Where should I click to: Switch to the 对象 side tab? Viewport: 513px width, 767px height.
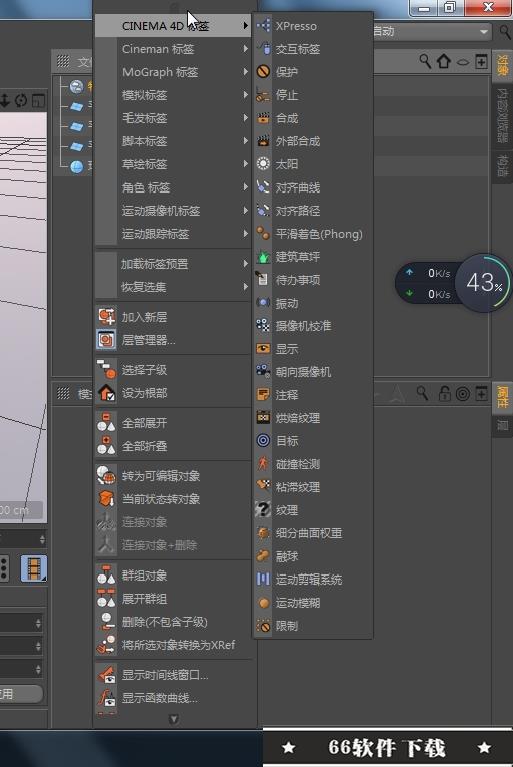click(x=502, y=66)
